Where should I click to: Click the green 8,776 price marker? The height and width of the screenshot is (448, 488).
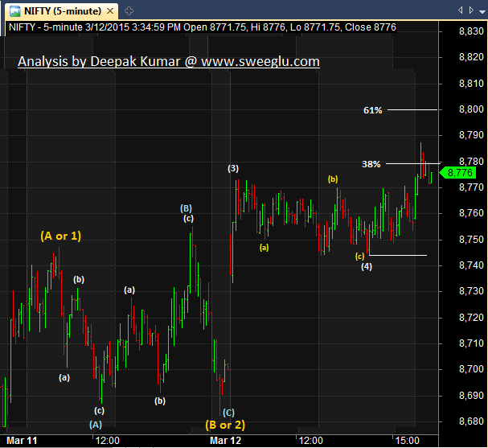[458, 172]
